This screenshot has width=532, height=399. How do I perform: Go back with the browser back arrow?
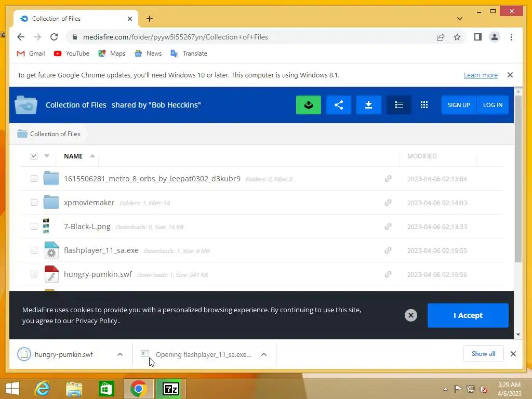21,37
